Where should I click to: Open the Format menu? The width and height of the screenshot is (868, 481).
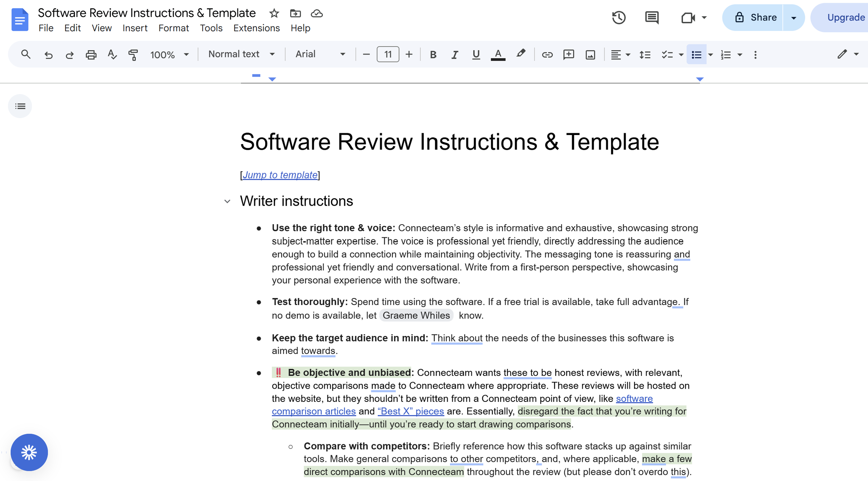coord(174,28)
